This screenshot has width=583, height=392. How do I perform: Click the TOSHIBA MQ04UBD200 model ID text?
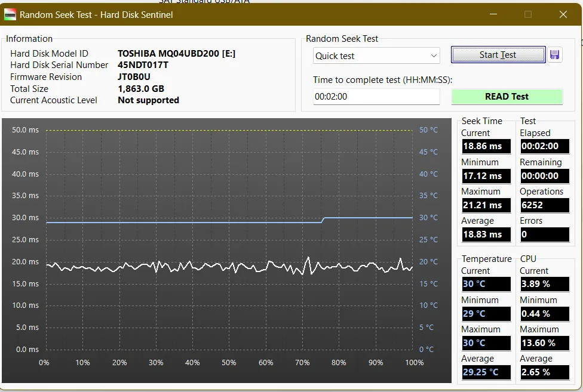coord(176,54)
